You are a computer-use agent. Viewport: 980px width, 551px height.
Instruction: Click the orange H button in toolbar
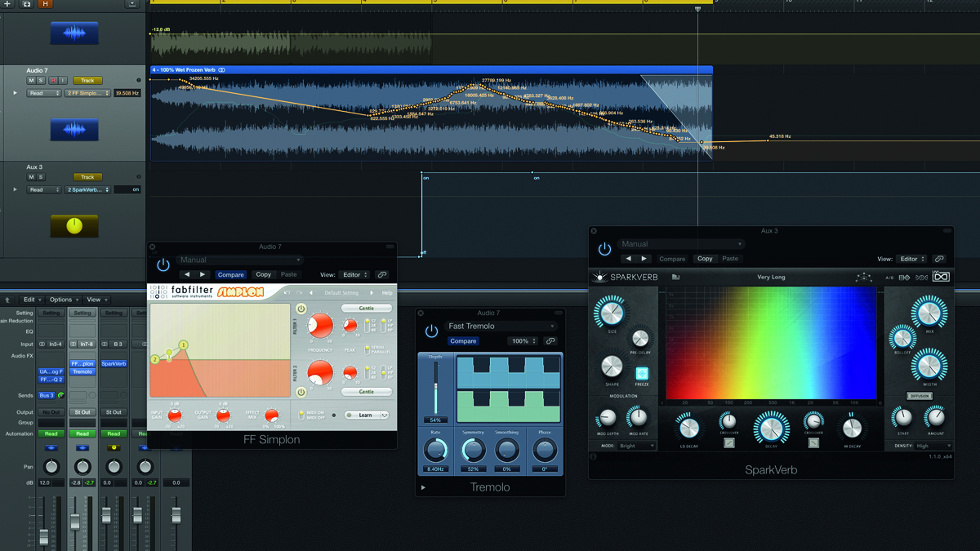[46, 4]
